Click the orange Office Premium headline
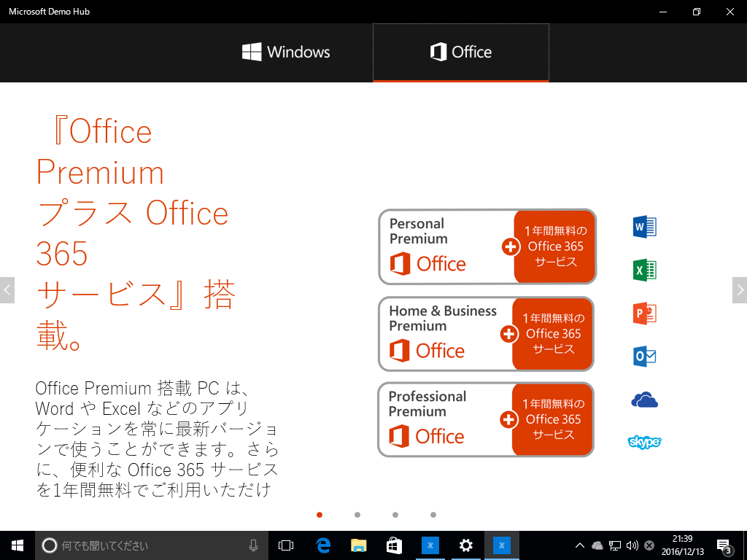Viewport: 747px width, 560px height. point(136,233)
